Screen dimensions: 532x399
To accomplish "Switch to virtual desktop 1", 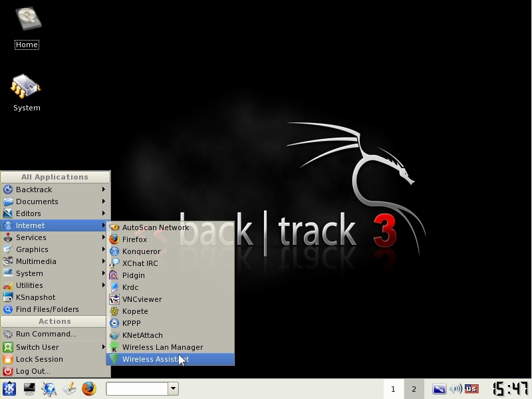I will (393, 389).
